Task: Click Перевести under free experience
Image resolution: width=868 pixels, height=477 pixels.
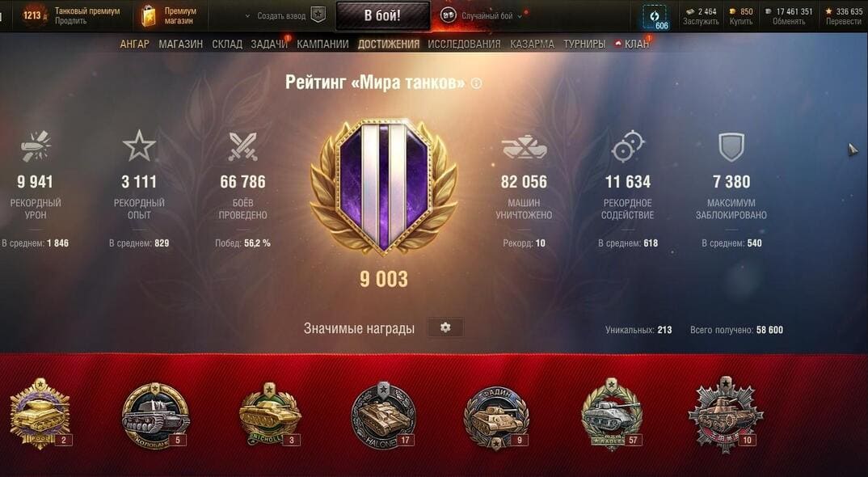Action: (844, 21)
